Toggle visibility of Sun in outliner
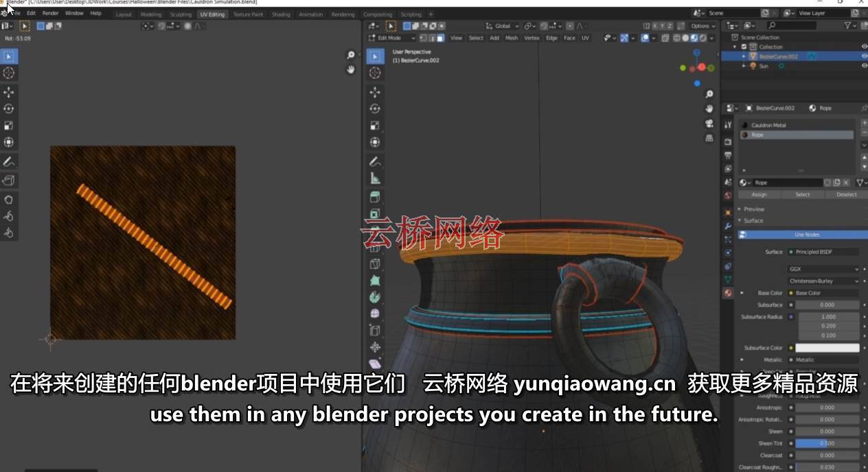This screenshot has height=472, width=868. pos(864,66)
